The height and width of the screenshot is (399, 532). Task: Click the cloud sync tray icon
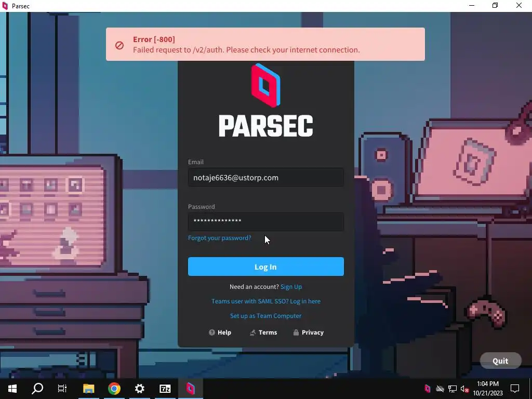[x=440, y=389]
